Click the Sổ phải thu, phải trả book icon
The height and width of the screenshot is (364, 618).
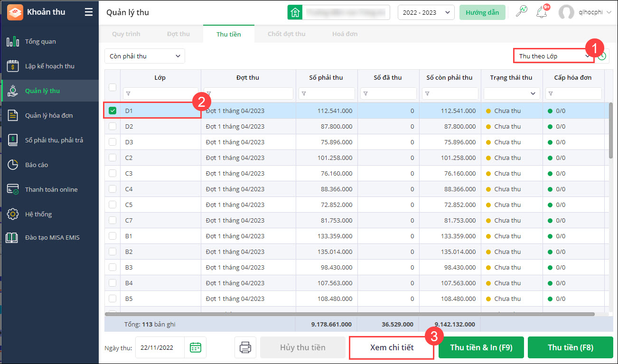click(13, 140)
